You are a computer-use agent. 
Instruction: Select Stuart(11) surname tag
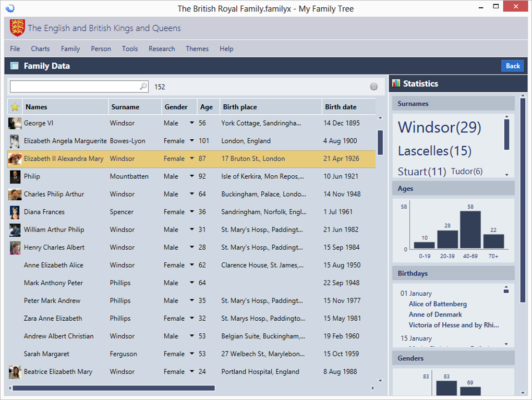pos(422,172)
